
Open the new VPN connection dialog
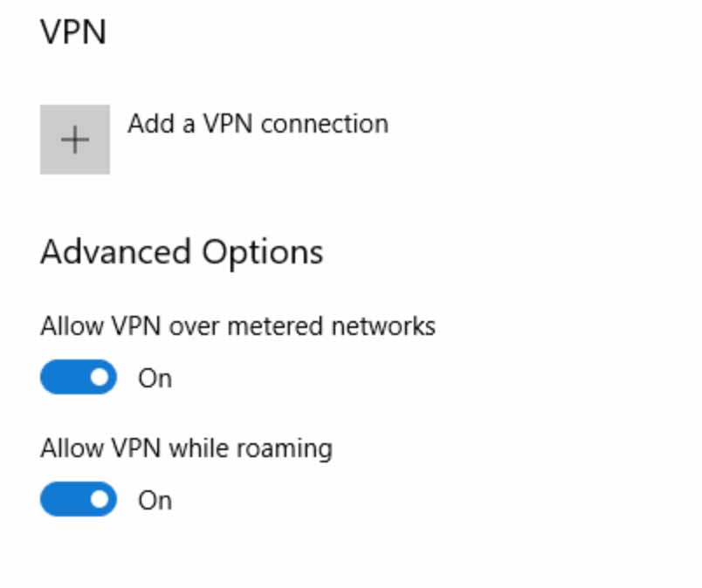[75, 140]
